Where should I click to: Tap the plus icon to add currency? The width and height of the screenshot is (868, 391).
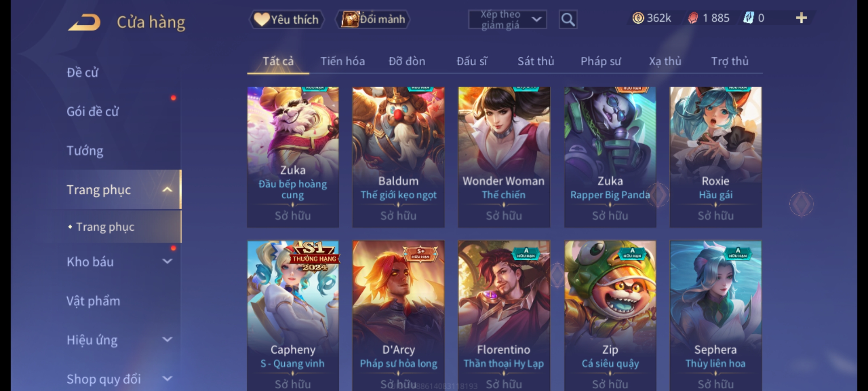tap(801, 18)
